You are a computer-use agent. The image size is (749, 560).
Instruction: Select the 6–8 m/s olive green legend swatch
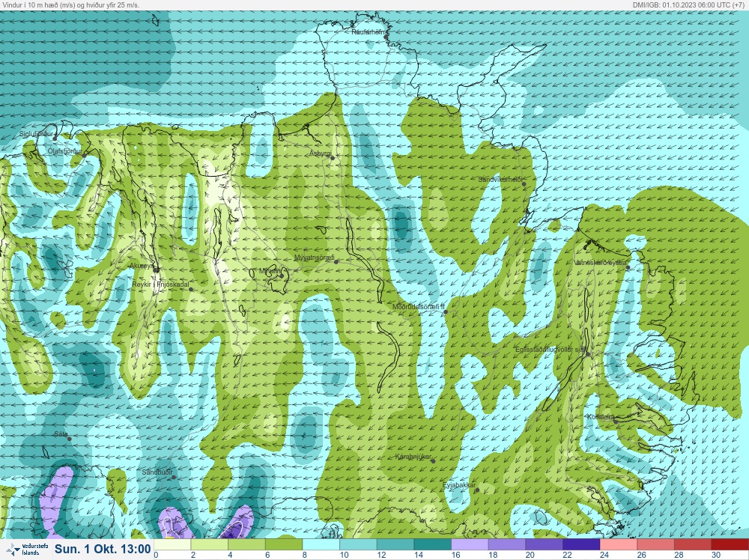pyautogui.click(x=284, y=544)
